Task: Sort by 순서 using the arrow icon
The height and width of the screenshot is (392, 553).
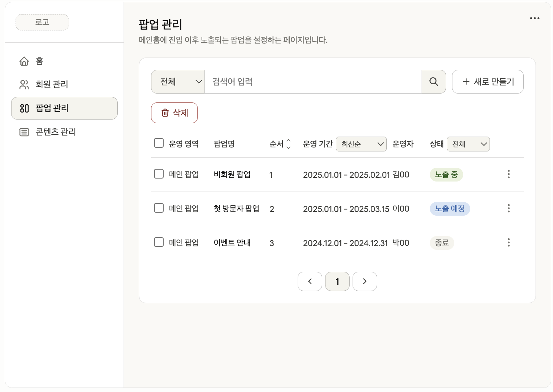Action: [x=288, y=144]
